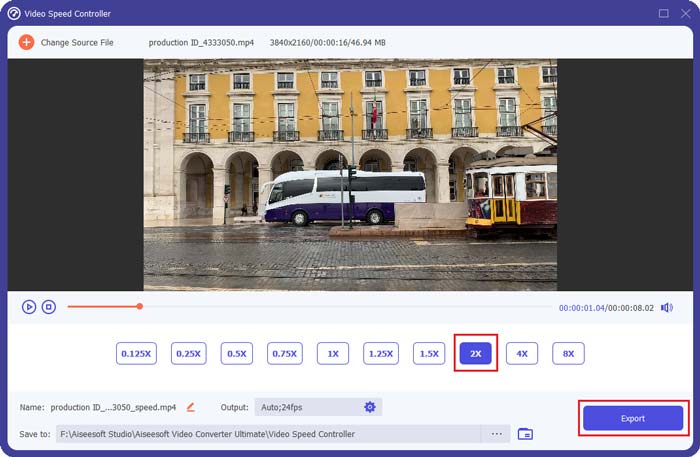Click the production ID_4333050.mp4 file name

(201, 42)
